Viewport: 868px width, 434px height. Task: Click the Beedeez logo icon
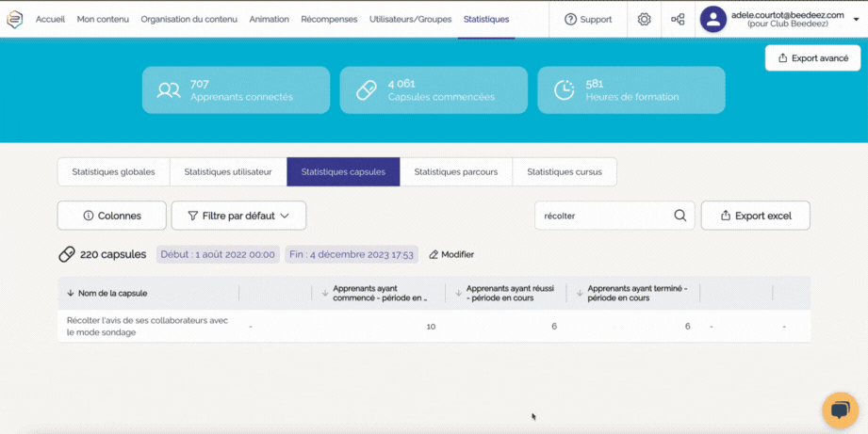pyautogui.click(x=14, y=19)
